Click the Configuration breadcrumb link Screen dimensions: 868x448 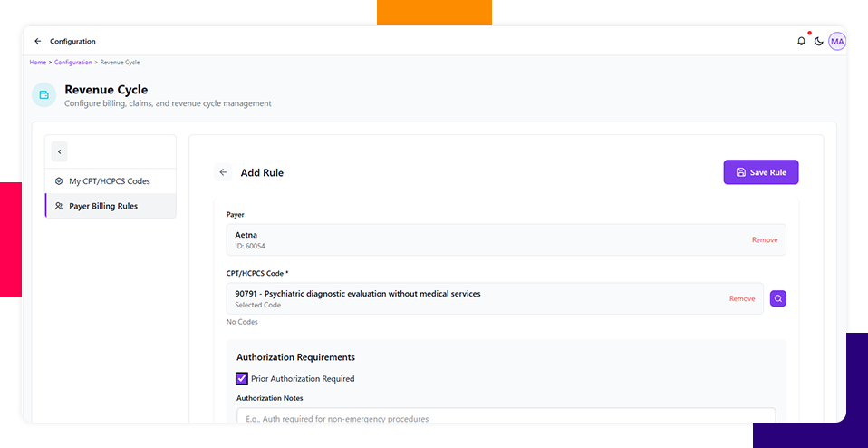72,63
